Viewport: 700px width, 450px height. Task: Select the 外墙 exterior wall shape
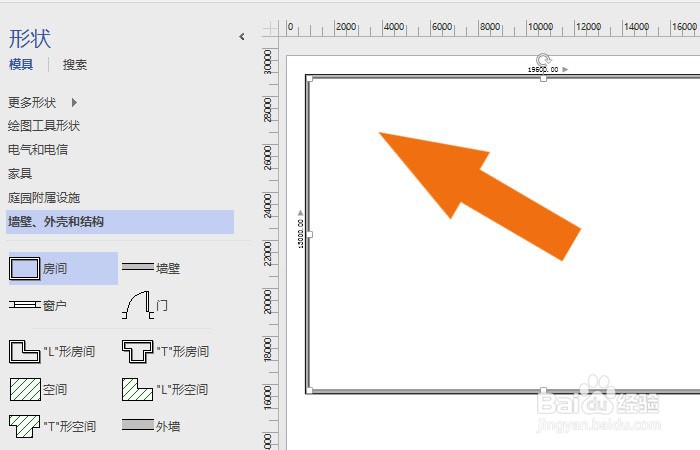pyautogui.click(x=151, y=426)
